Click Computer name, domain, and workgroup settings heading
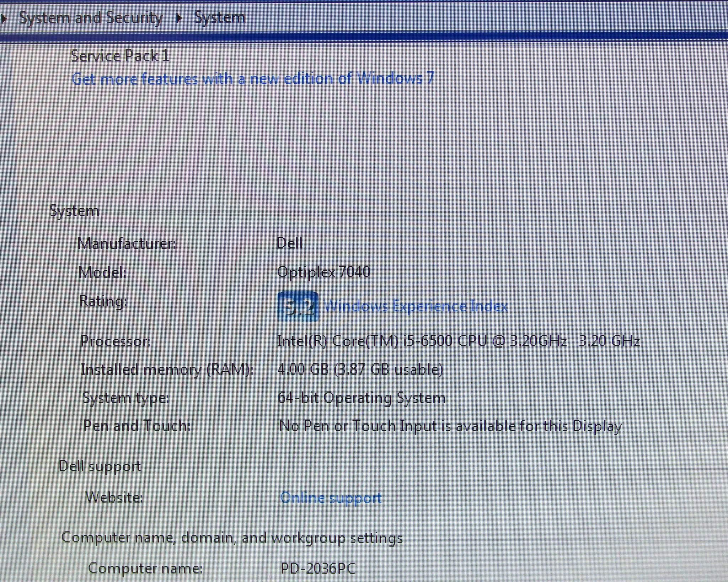728x582 pixels. point(232,538)
